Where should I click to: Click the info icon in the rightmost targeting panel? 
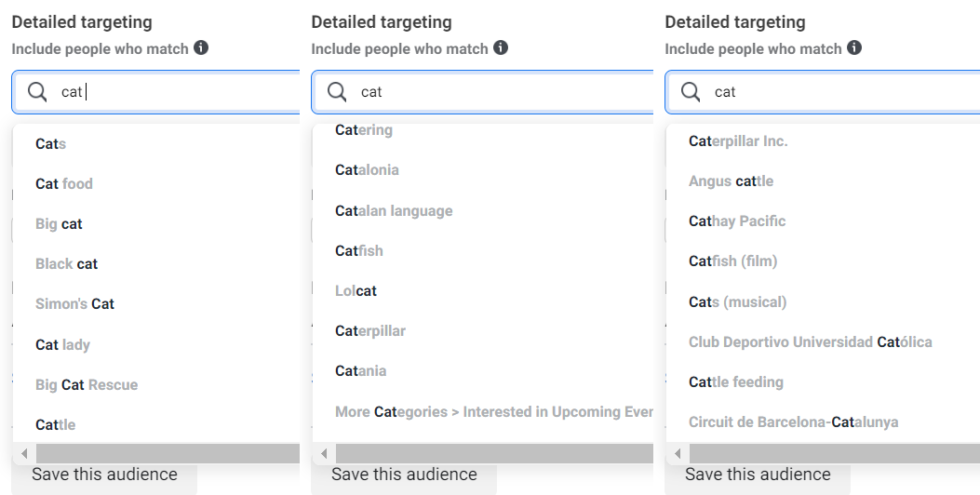coord(854,47)
